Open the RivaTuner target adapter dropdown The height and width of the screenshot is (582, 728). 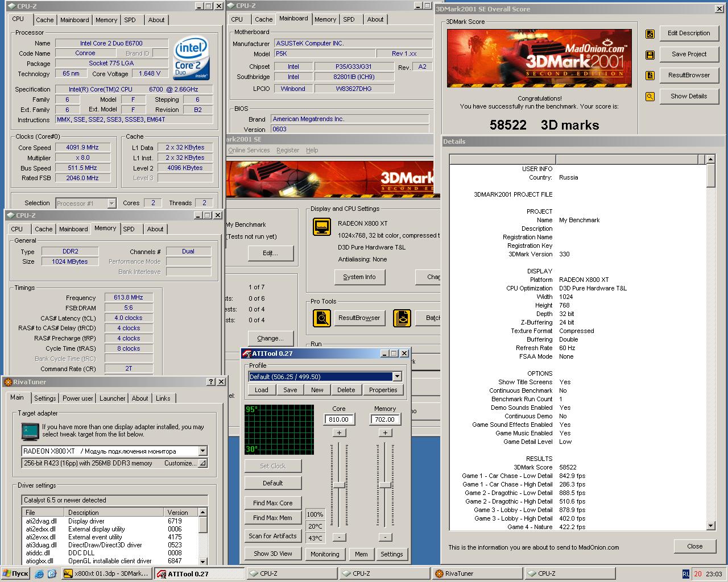(202, 451)
